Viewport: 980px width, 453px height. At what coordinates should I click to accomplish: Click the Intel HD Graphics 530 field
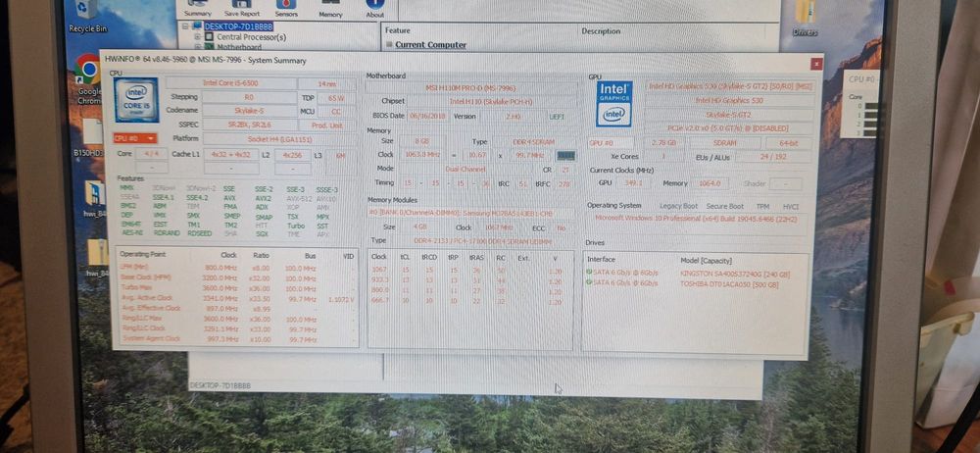click(x=729, y=101)
